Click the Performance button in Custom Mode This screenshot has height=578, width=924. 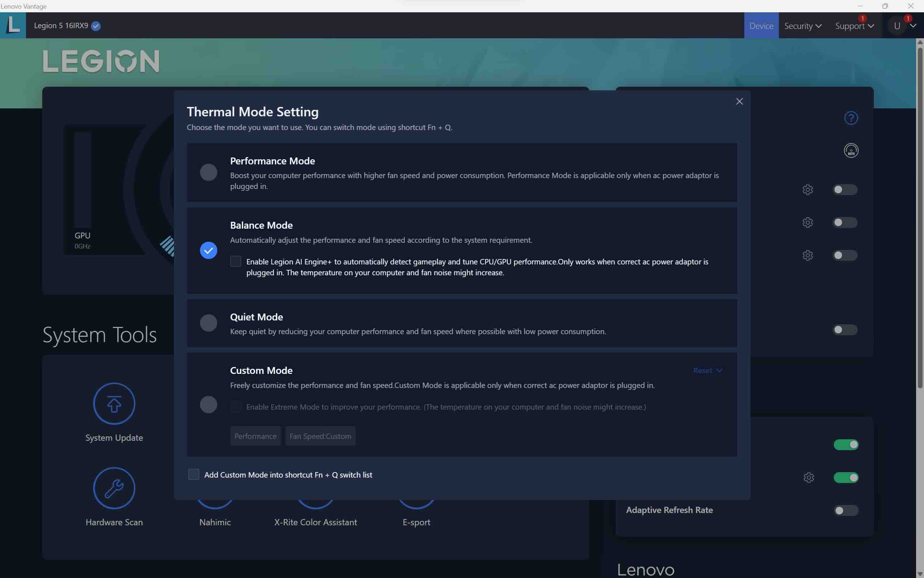256,436
